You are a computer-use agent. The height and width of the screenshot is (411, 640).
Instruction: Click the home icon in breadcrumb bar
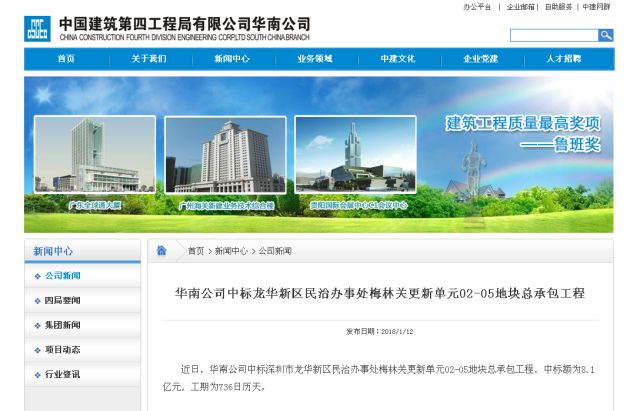point(161,251)
